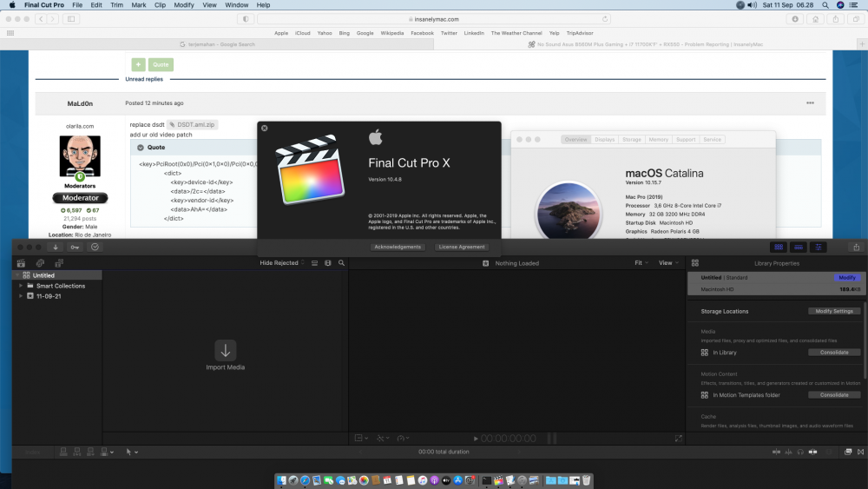This screenshot has height=489, width=868.
Task: Click append clip edit icon
Action: [90, 452]
